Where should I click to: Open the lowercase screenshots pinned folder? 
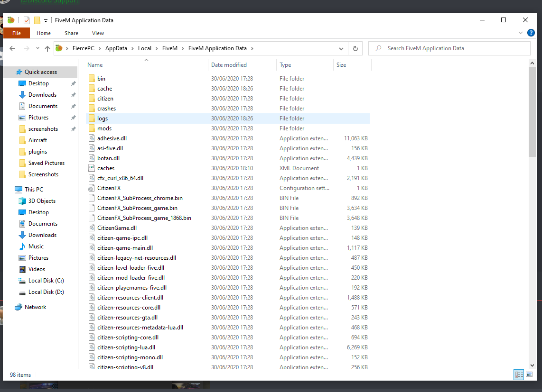pos(43,129)
